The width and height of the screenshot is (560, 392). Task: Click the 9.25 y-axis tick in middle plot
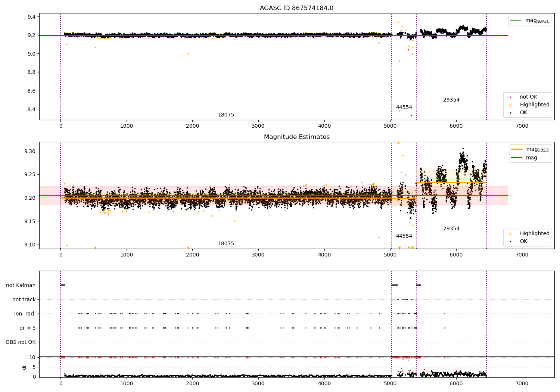pyautogui.click(x=29, y=175)
